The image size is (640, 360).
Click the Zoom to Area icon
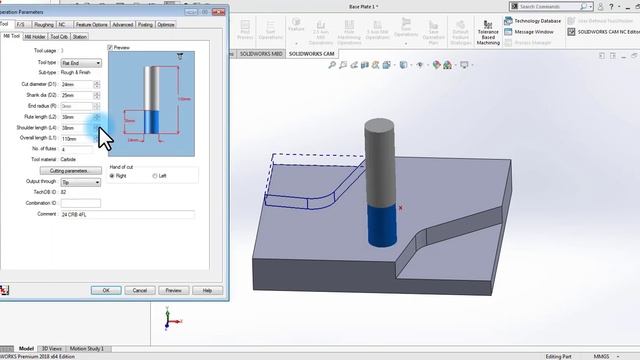[x=343, y=65]
